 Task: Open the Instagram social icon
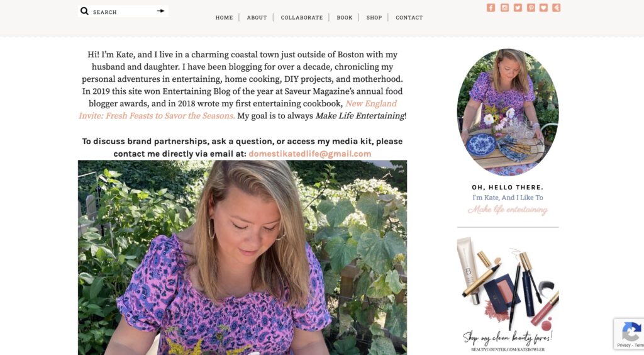click(504, 8)
